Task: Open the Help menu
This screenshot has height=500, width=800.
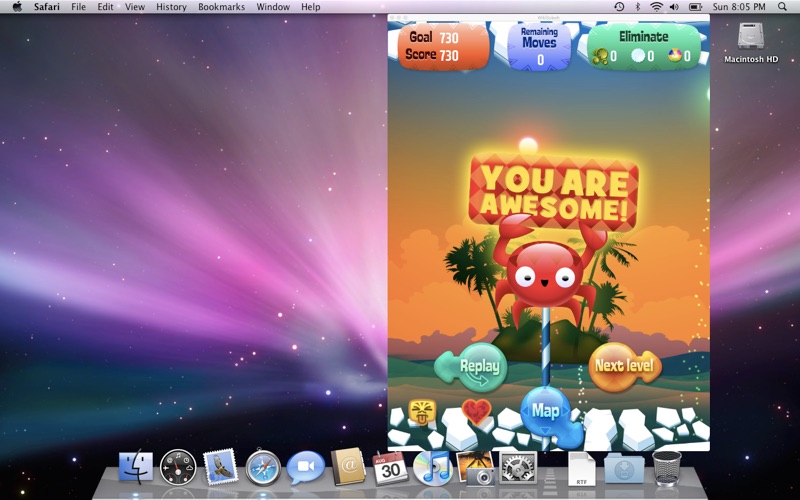Action: (311, 7)
